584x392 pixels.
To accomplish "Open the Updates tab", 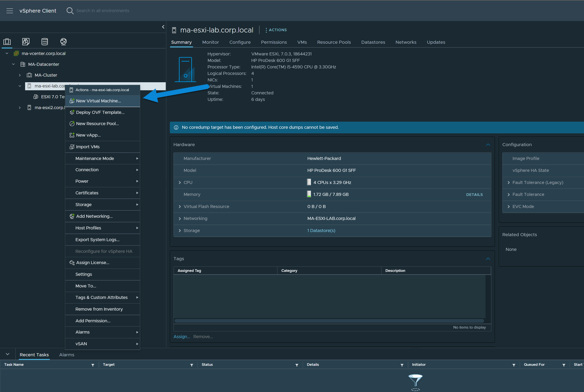I will point(436,42).
